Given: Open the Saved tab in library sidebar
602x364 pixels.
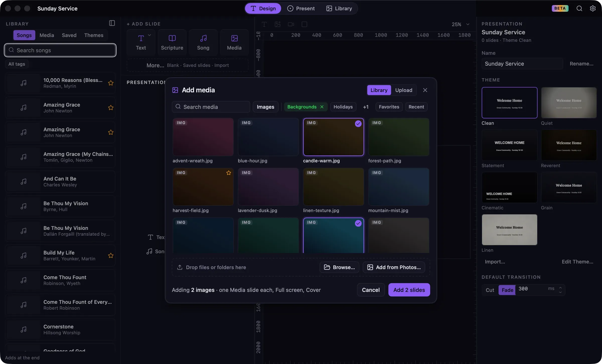Looking at the screenshot, I should pyautogui.click(x=69, y=35).
